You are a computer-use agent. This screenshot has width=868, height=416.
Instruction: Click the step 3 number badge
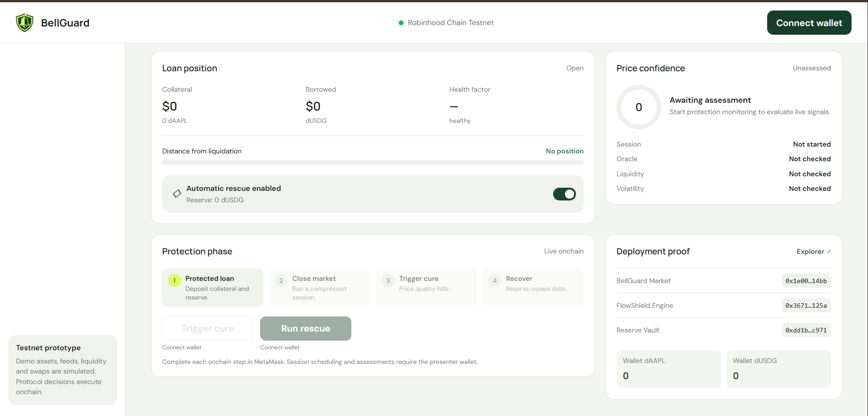click(x=388, y=280)
